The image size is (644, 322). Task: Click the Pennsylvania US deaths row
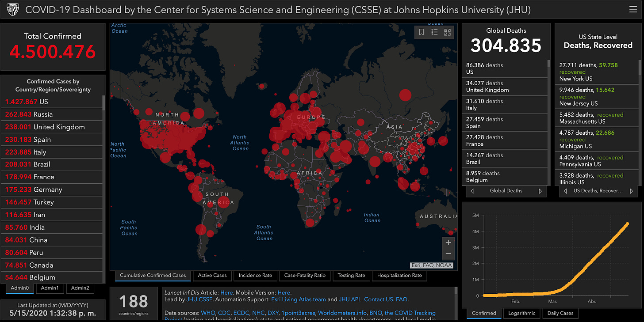click(x=597, y=161)
